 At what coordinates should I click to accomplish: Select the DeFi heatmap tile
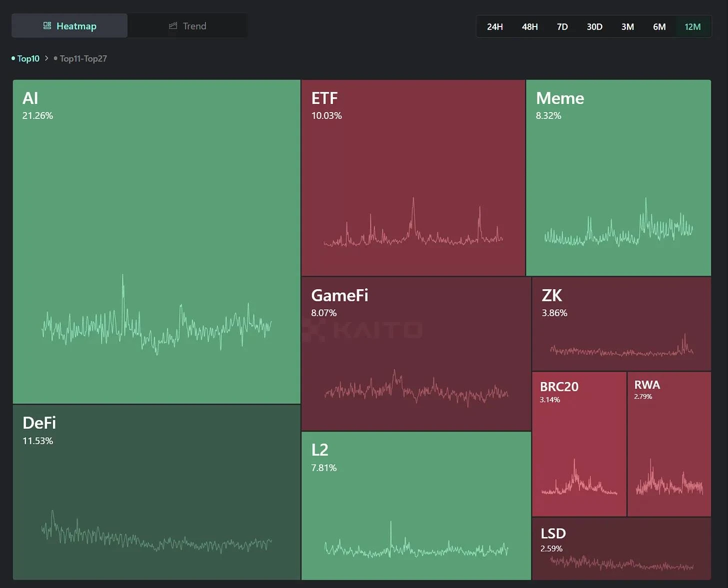pyautogui.click(x=156, y=480)
